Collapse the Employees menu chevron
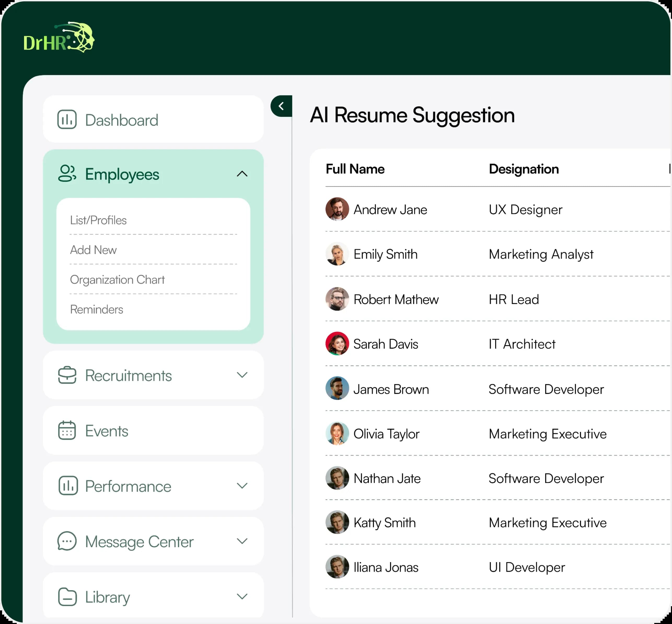Image resolution: width=672 pixels, height=624 pixels. (242, 174)
